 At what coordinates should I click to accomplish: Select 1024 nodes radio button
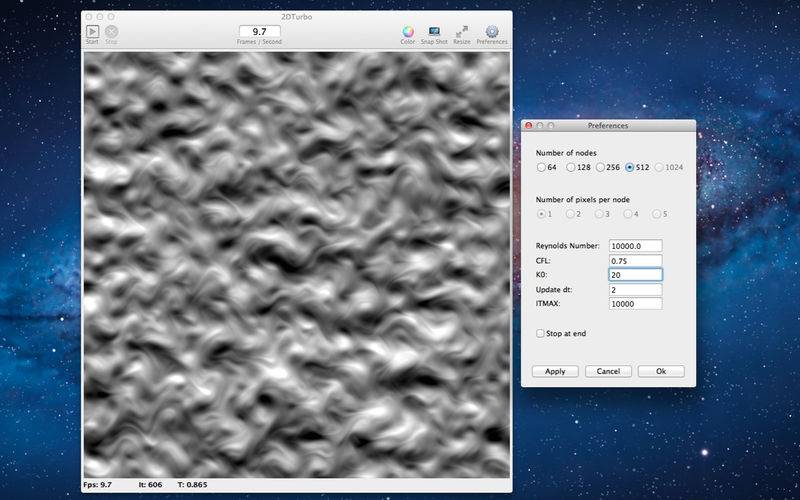[x=659, y=167]
